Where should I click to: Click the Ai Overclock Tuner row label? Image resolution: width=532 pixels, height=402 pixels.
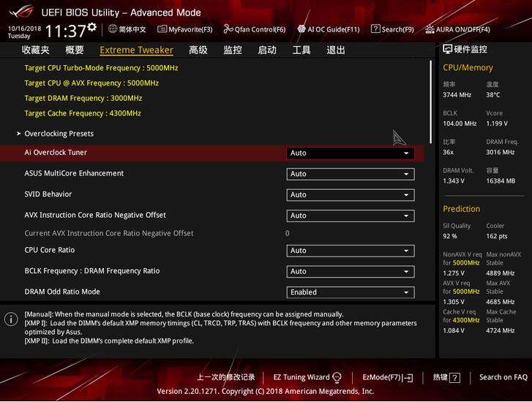click(x=56, y=153)
